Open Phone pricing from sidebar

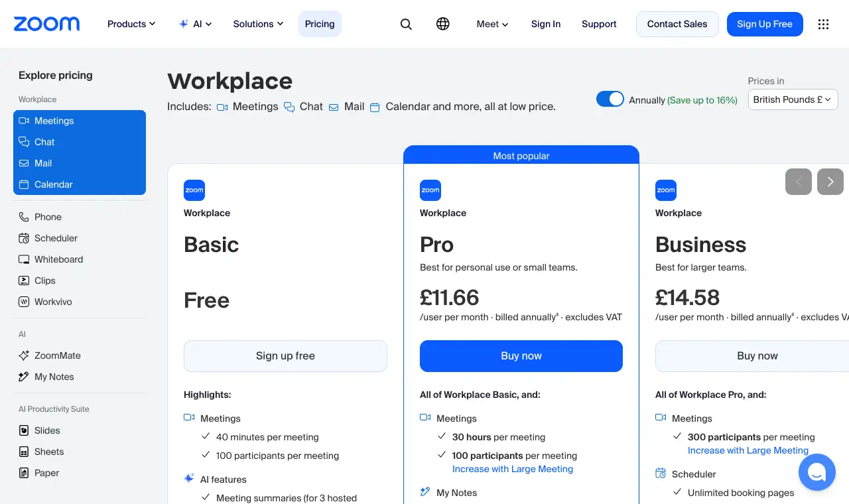point(80,217)
